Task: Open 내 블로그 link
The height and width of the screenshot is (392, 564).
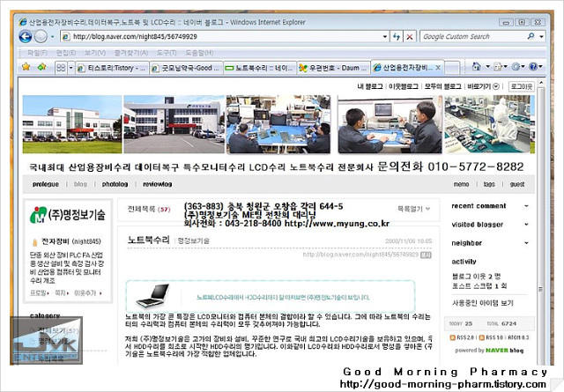Action: tap(370, 86)
